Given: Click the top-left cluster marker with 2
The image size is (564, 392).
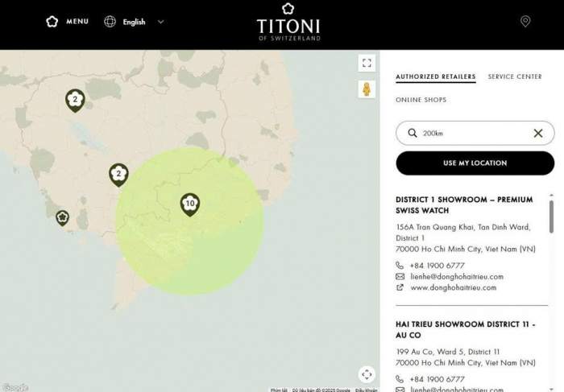Looking at the screenshot, I should pyautogui.click(x=75, y=100).
